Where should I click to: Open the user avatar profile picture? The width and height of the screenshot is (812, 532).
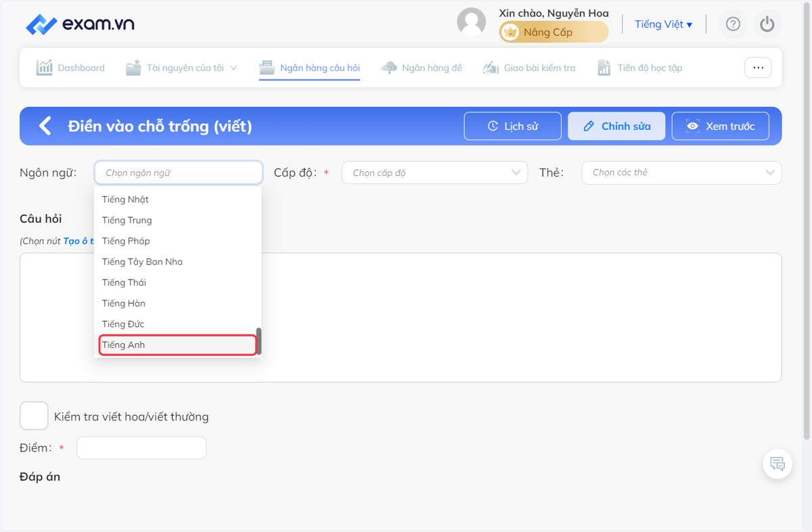click(472, 22)
